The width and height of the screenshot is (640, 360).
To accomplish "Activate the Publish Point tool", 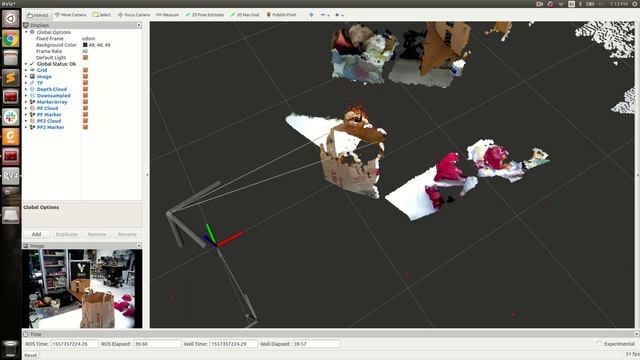I will [x=281, y=15].
